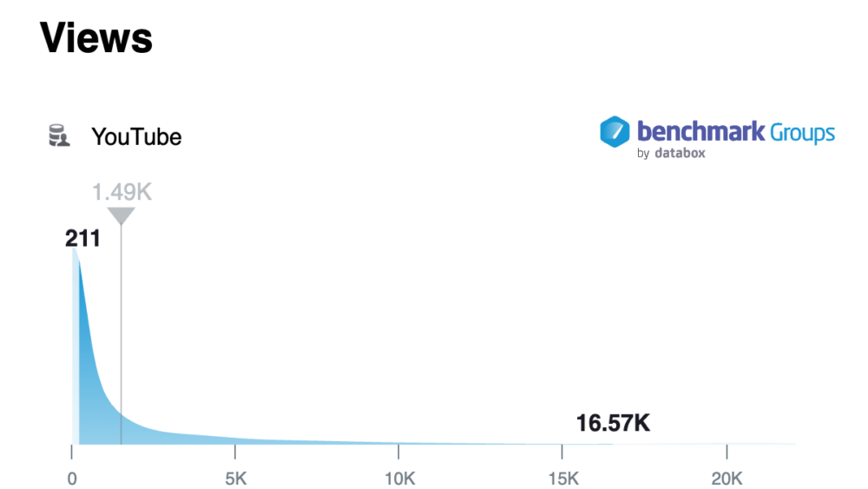The height and width of the screenshot is (489, 868).
Task: Click the 5K axis label
Action: click(x=236, y=479)
